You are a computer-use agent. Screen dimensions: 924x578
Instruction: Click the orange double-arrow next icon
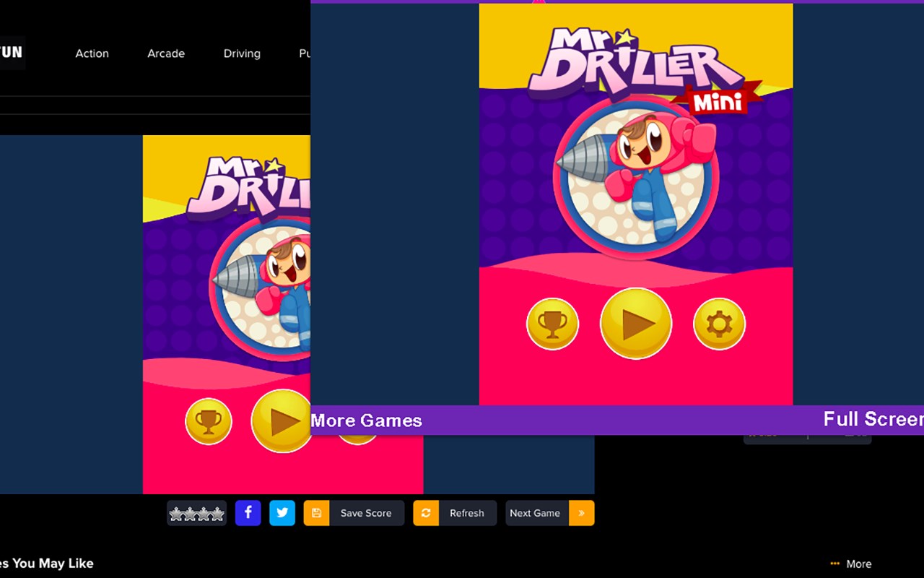(582, 513)
